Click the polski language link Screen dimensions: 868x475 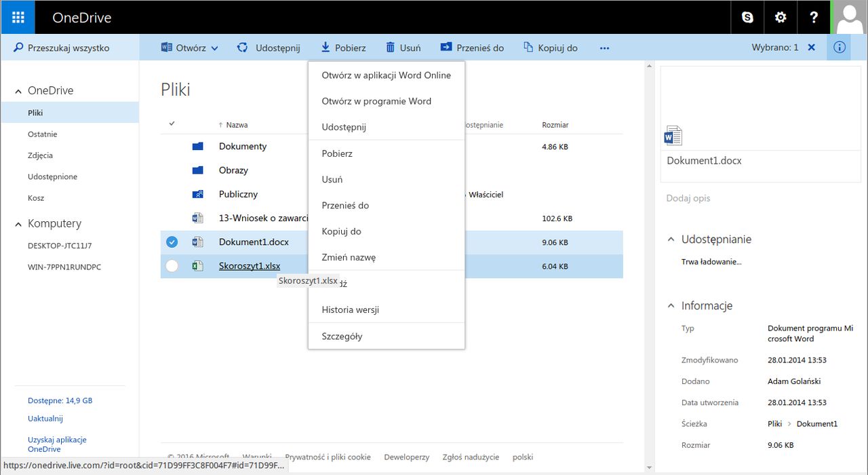click(x=523, y=457)
